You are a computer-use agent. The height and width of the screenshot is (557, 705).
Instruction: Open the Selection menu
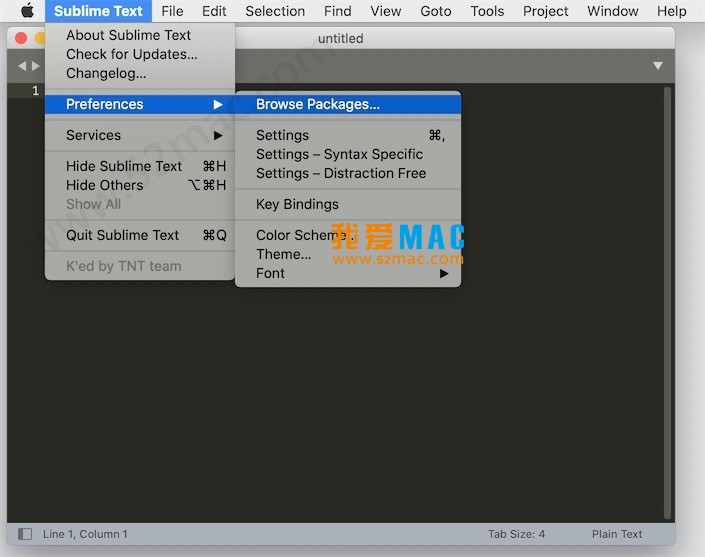(x=275, y=11)
